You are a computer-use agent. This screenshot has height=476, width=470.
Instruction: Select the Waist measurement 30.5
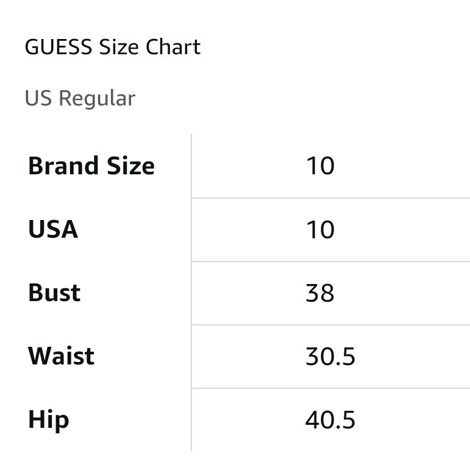[330, 357]
